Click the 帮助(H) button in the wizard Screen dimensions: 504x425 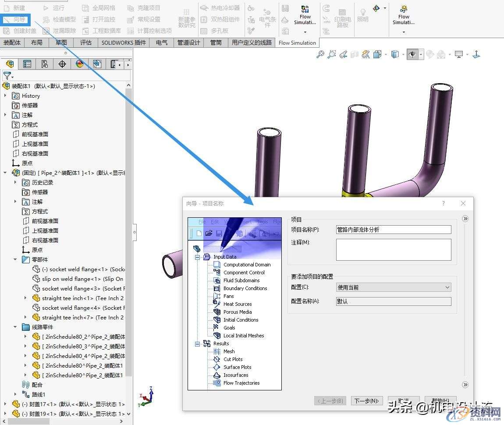[441, 400]
